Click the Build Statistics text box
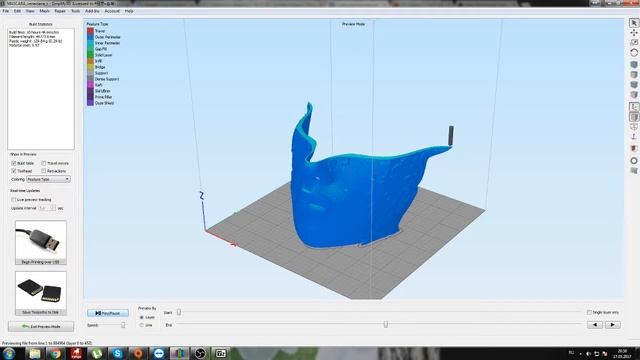Screen dimensions: 640x360 point(41,89)
